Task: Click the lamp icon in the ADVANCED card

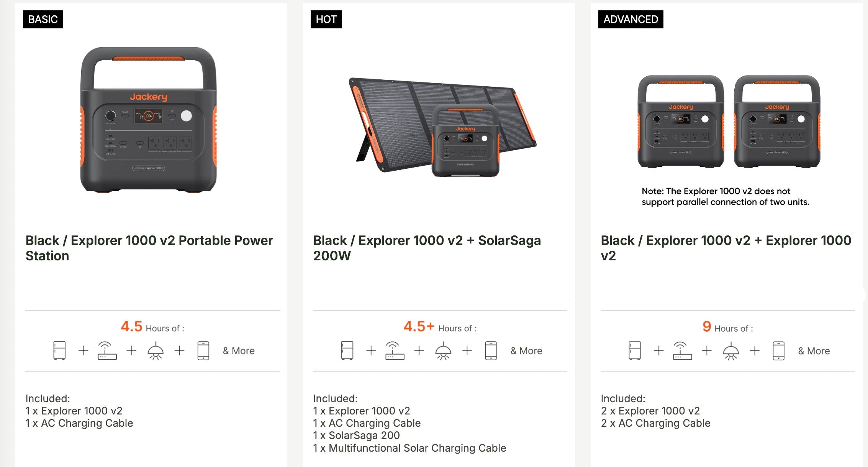Action: (731, 351)
